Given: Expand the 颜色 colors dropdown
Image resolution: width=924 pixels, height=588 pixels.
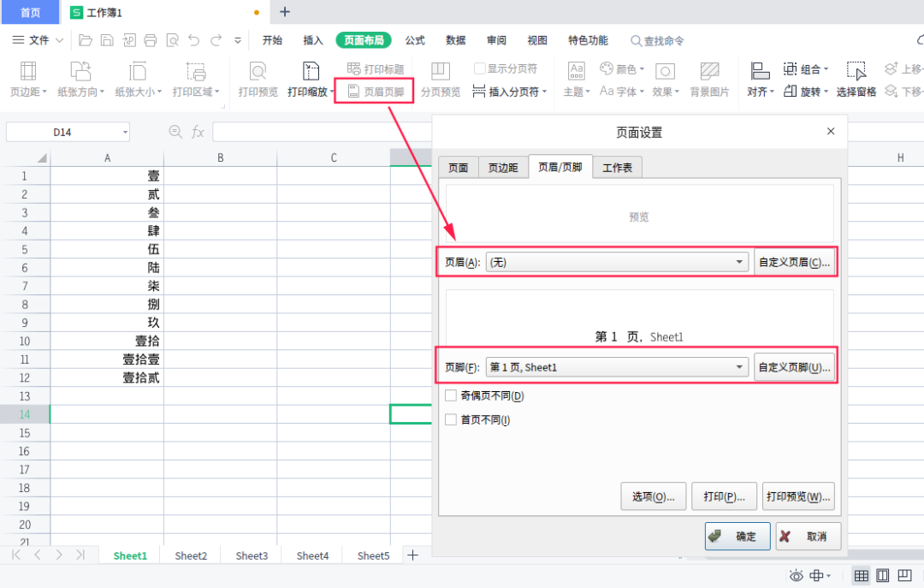Looking at the screenshot, I should 642,69.
